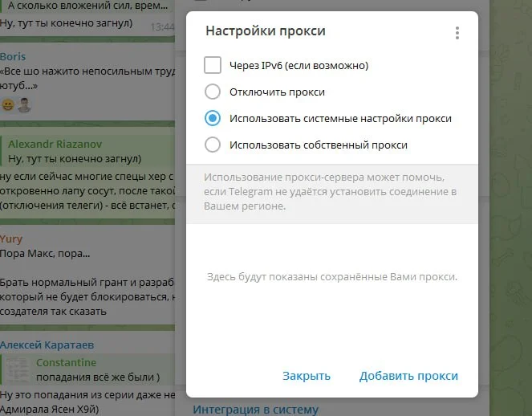
Task: Click the 'Интеграция в систему' section heading
Action: click(x=255, y=410)
